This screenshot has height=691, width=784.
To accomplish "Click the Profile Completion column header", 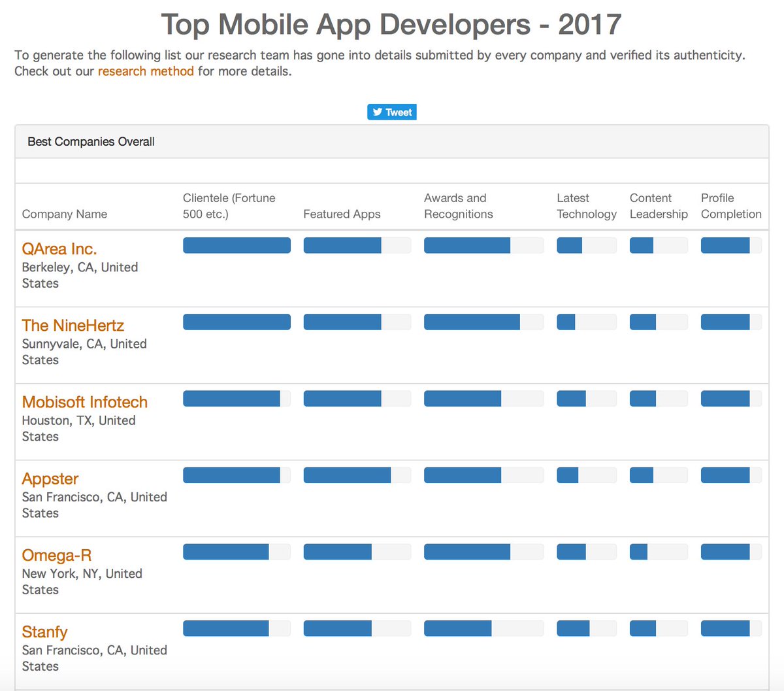I will tap(731, 206).
